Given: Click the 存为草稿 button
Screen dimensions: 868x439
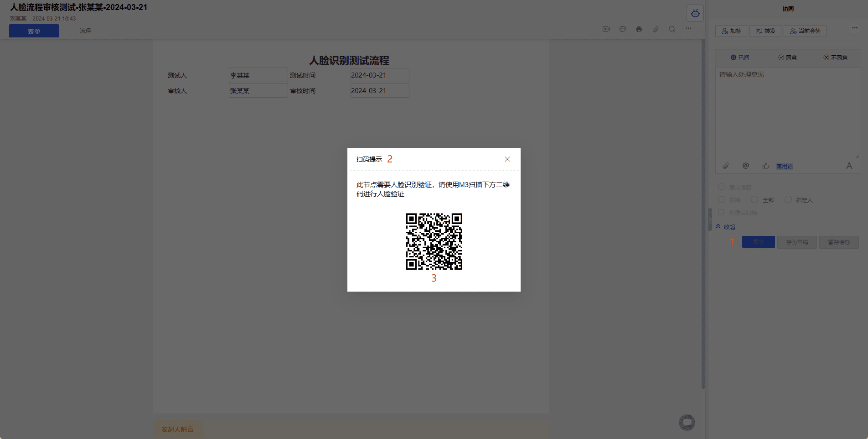Looking at the screenshot, I should click(797, 242).
